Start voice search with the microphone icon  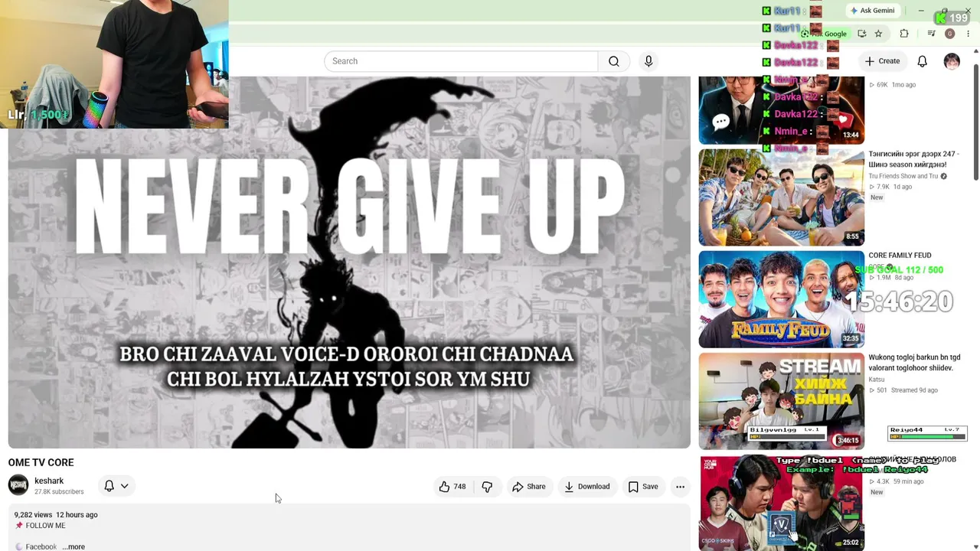[x=648, y=61]
